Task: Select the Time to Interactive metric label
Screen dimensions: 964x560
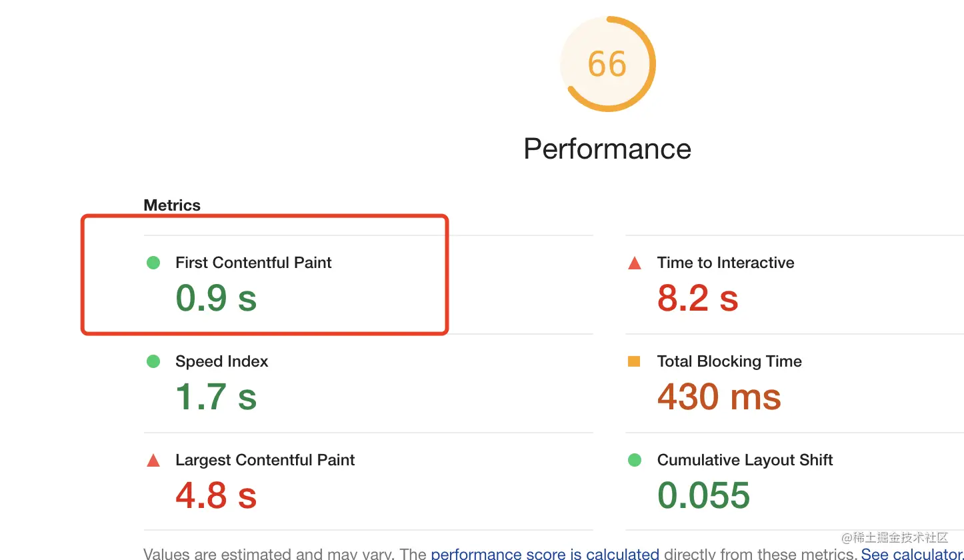Action: point(725,263)
